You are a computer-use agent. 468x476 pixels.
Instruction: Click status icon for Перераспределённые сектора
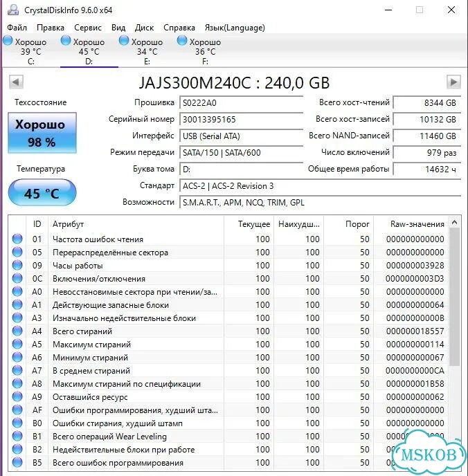point(17,252)
